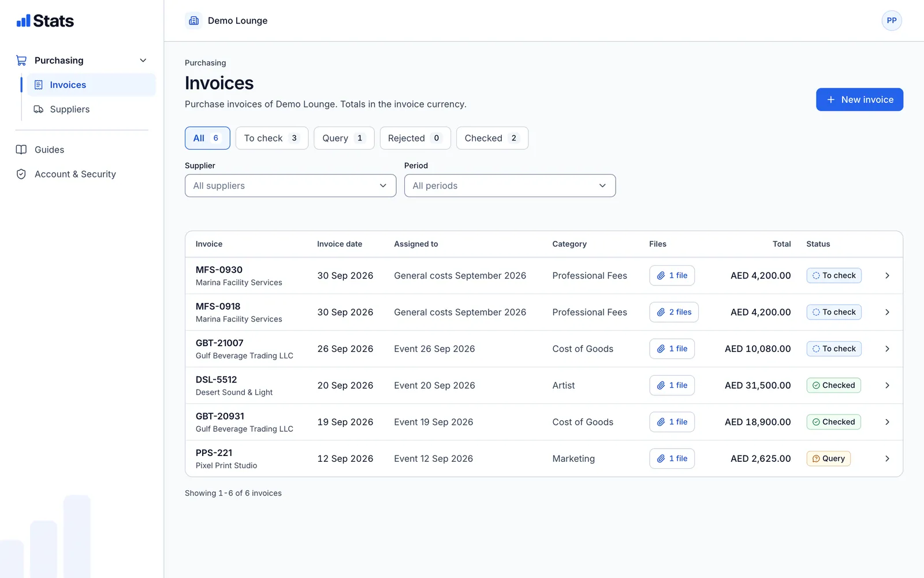Open the All periods dropdown

pyautogui.click(x=510, y=186)
